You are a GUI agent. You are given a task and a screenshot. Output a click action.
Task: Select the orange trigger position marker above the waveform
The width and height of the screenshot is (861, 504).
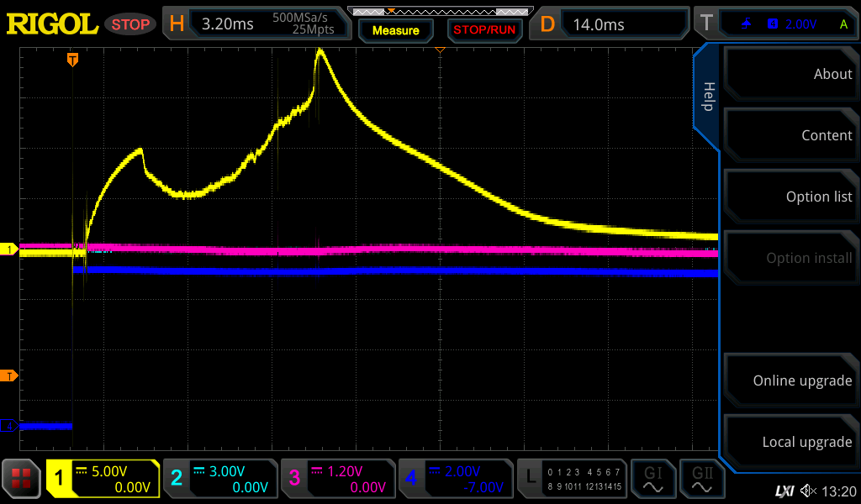coord(73,60)
